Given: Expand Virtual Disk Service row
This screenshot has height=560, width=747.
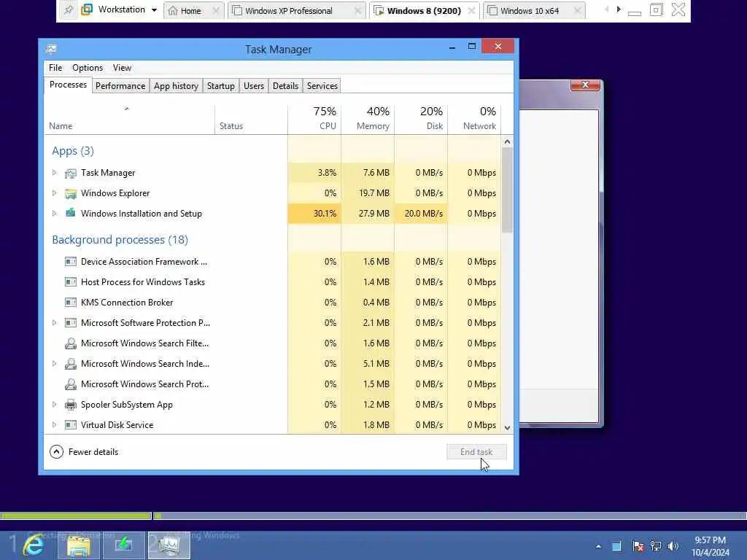Looking at the screenshot, I should click(x=54, y=425).
